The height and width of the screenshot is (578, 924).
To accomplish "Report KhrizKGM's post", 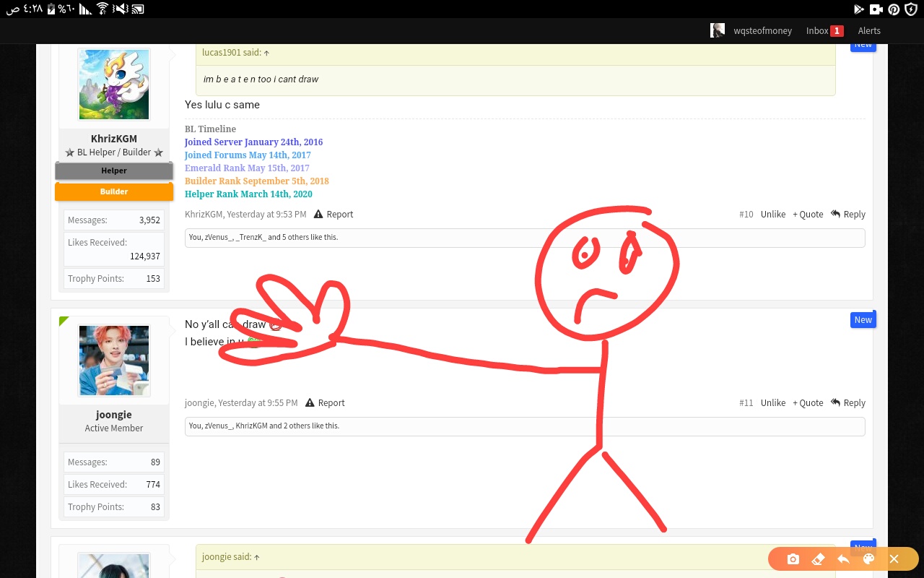I will [334, 215].
